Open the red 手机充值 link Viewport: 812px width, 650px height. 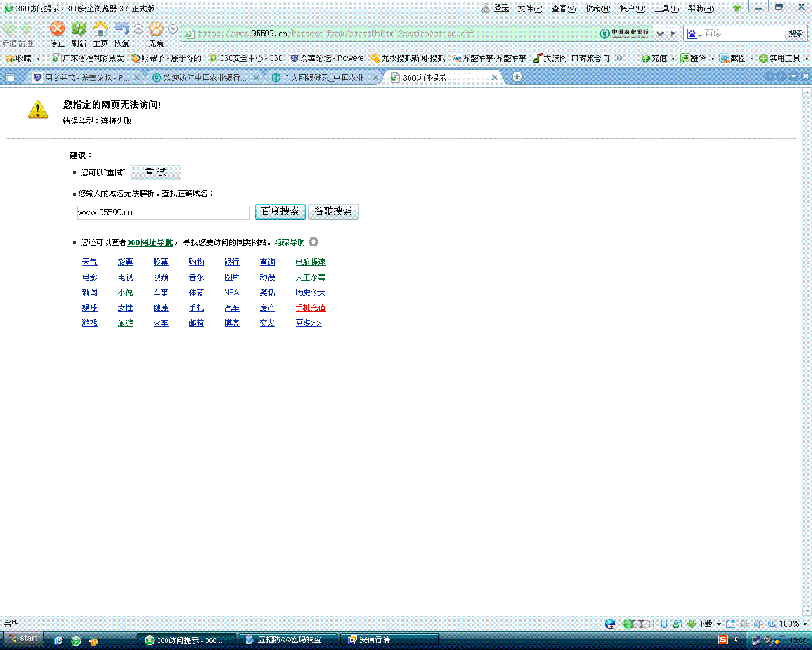(311, 308)
